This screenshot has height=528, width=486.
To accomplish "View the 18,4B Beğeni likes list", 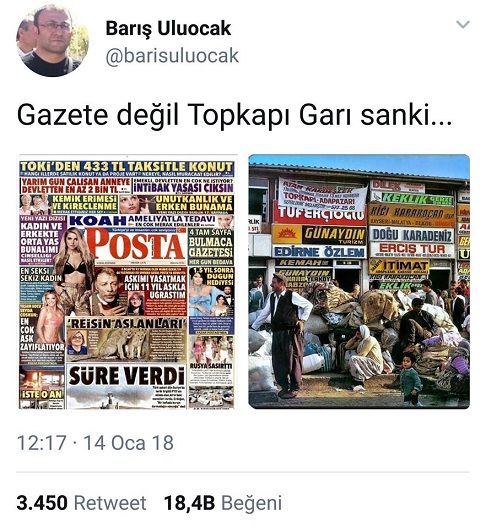I will pos(223,503).
